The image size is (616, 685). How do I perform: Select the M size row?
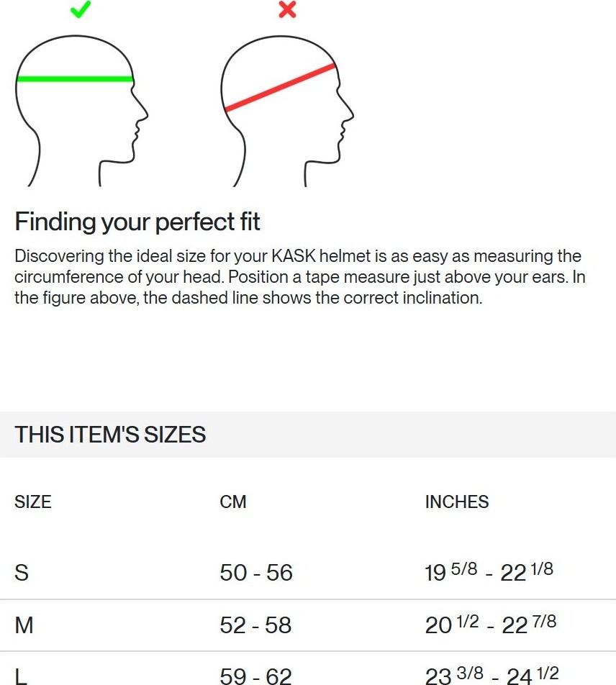pos(308,625)
